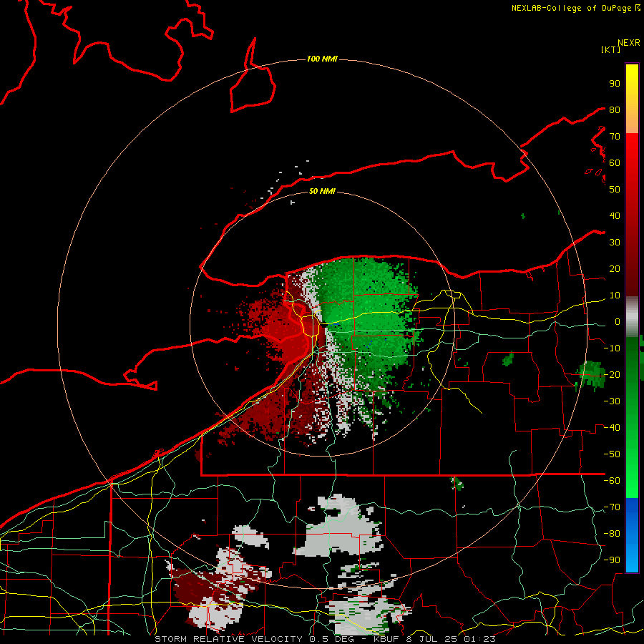The width and height of the screenshot is (644, 644).
Task: Click the bright red segment of the color bar
Action: click(632, 213)
